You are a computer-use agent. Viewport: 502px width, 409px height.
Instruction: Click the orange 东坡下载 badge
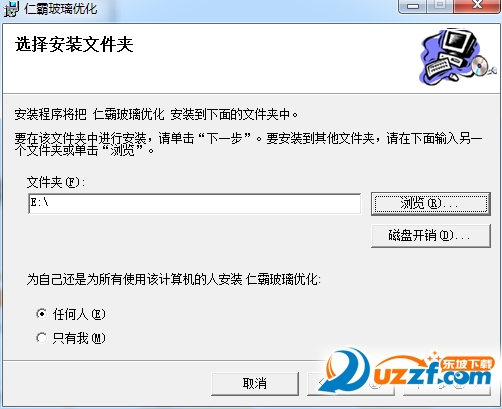click(x=467, y=364)
